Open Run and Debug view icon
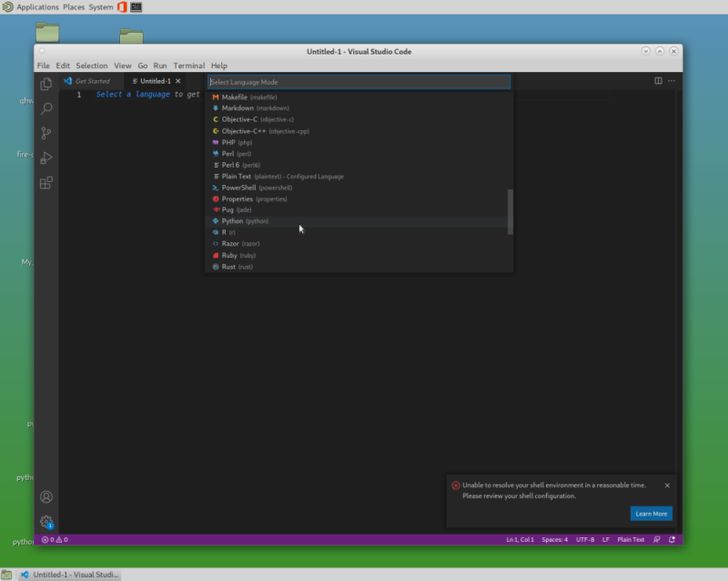 click(46, 158)
